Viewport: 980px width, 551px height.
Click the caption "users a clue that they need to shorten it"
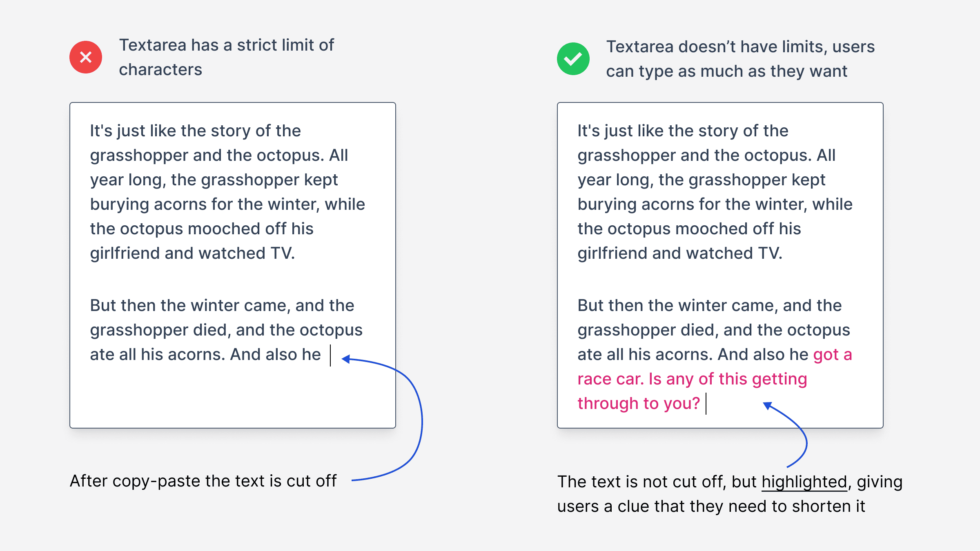point(711,507)
